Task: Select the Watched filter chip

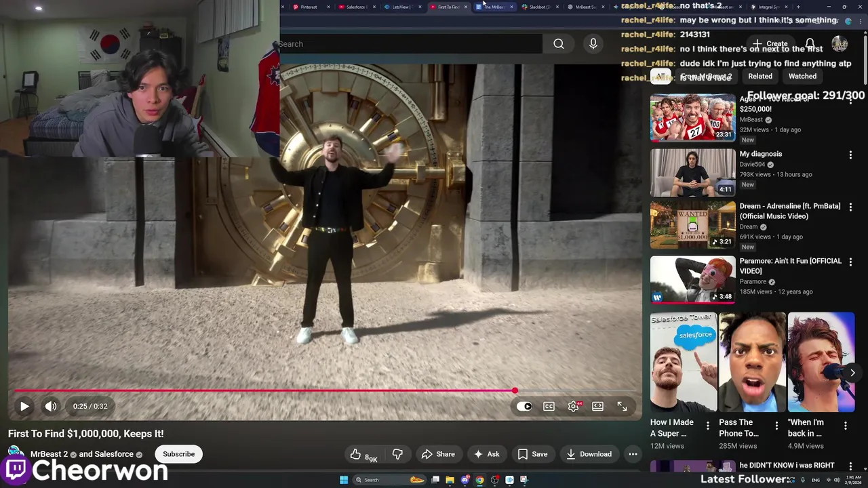Action: (x=802, y=76)
